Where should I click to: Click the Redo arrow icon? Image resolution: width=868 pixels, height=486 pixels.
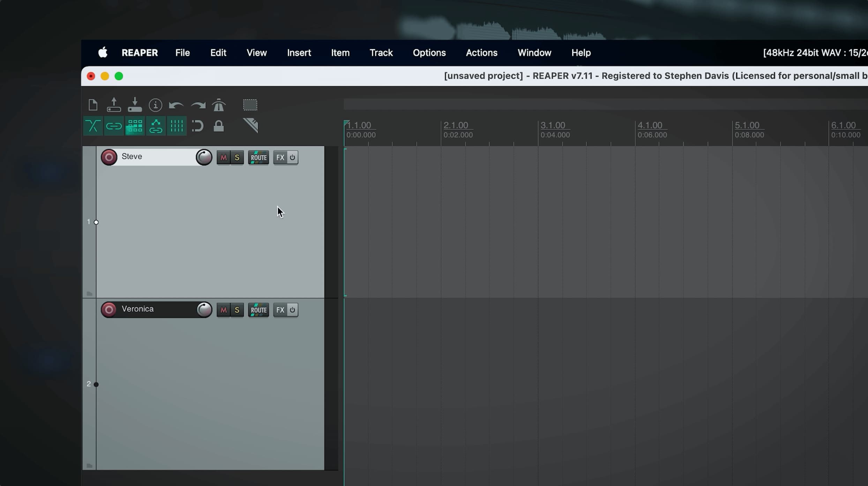[198, 105]
